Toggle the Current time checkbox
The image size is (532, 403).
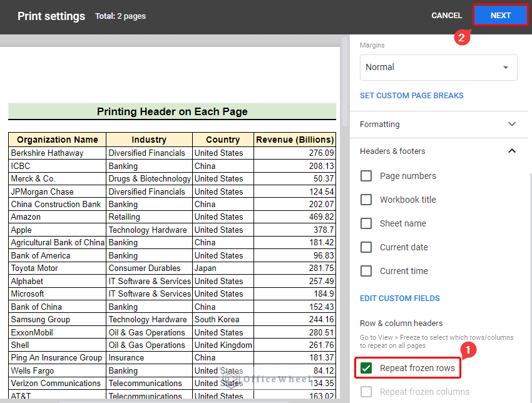coord(366,271)
